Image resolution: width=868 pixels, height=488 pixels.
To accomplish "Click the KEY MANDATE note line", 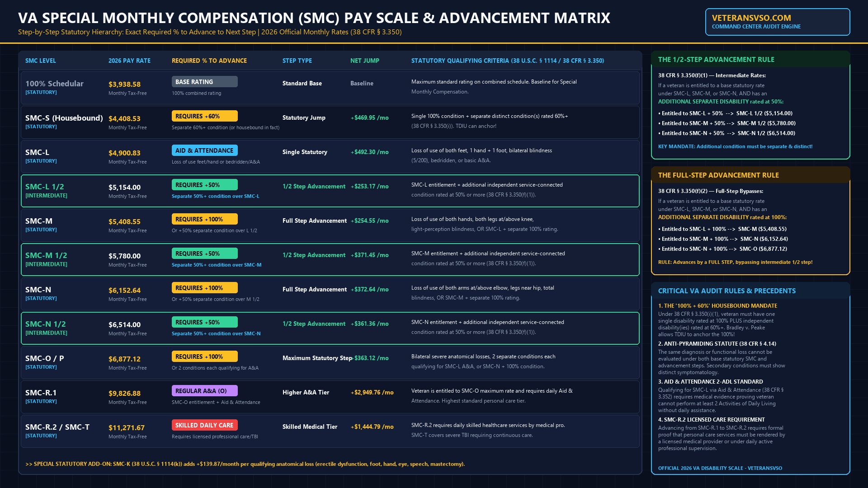I will (735, 146).
